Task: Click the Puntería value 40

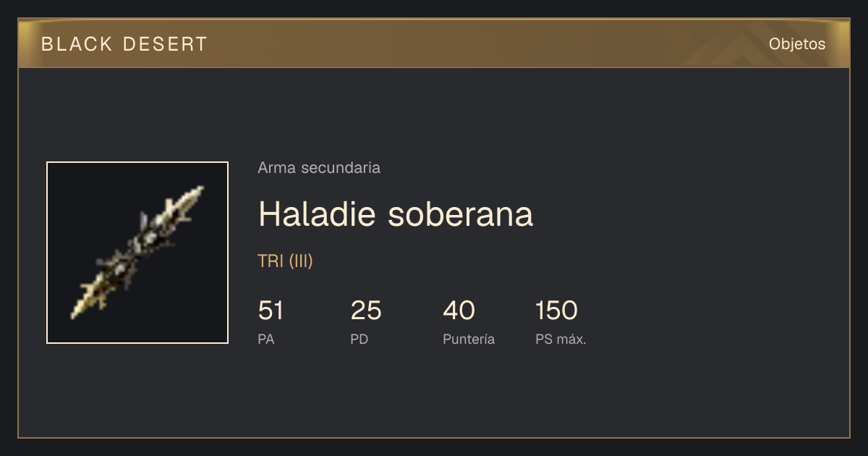Action: pyautogui.click(x=459, y=311)
